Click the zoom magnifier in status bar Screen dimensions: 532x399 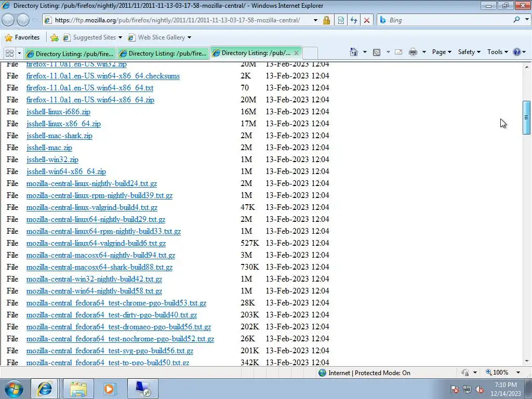click(488, 372)
